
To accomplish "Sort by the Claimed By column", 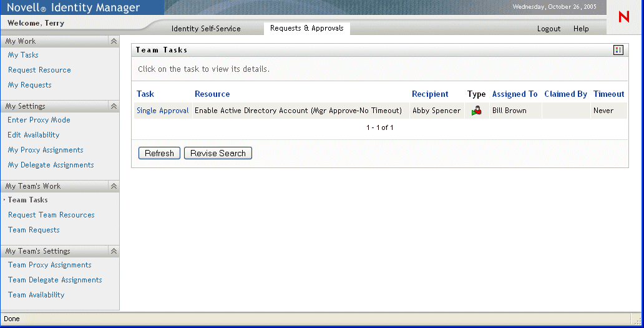I will click(x=565, y=94).
